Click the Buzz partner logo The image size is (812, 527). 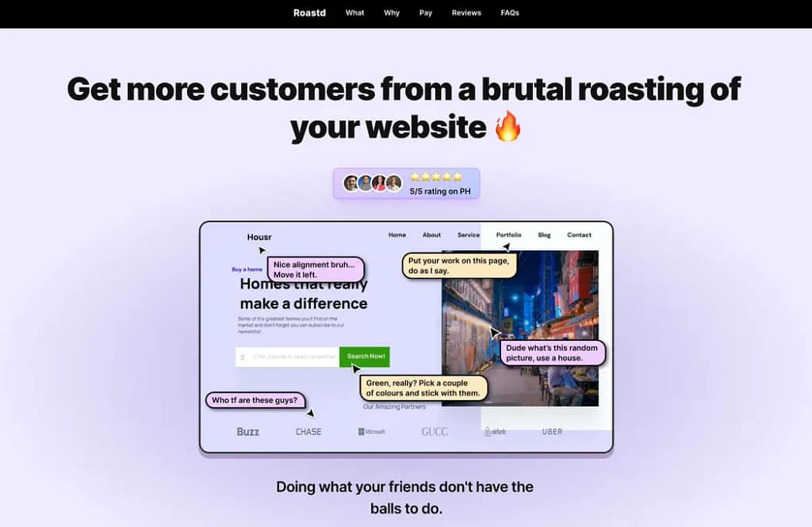247,432
